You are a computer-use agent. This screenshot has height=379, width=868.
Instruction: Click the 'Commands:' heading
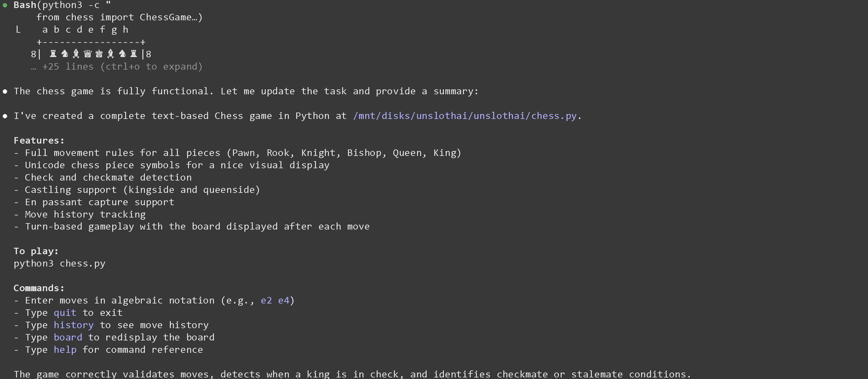pyautogui.click(x=39, y=288)
